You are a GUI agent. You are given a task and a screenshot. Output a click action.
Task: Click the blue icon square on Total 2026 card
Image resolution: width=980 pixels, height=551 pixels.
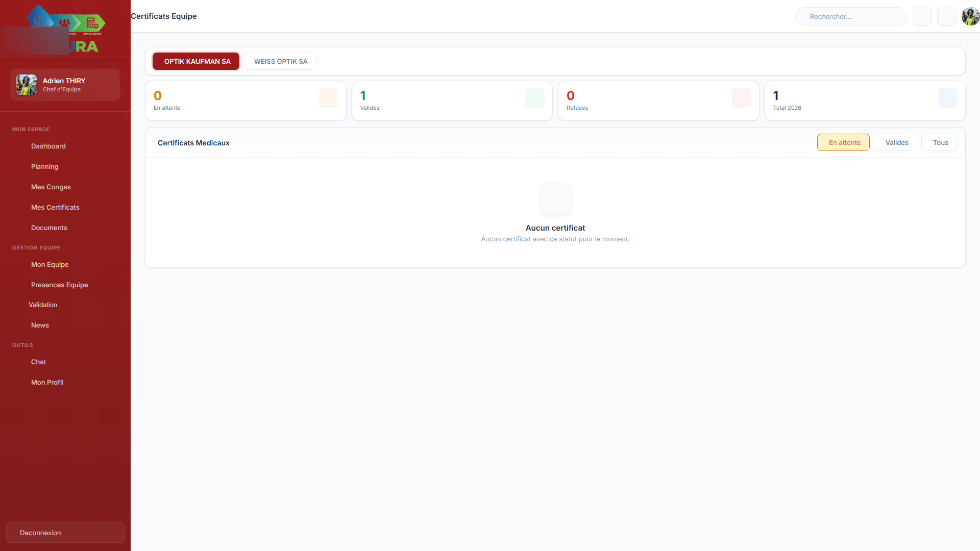(947, 97)
